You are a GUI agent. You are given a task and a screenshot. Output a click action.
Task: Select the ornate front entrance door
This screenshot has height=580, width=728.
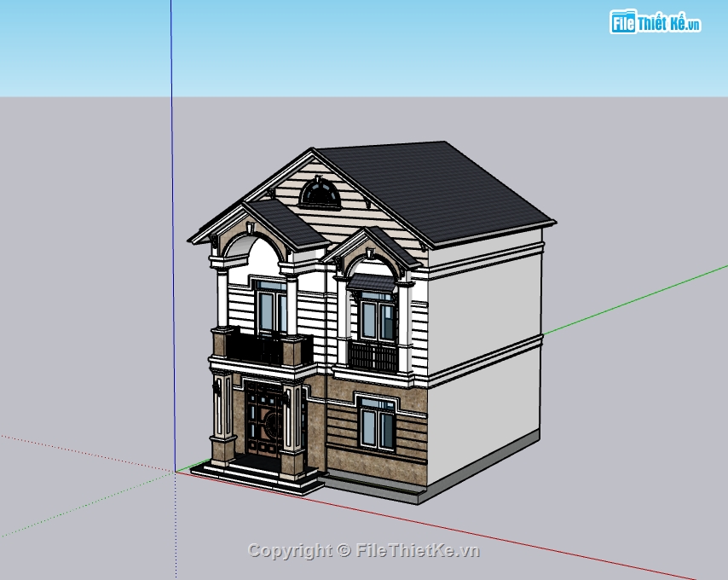click(263, 420)
